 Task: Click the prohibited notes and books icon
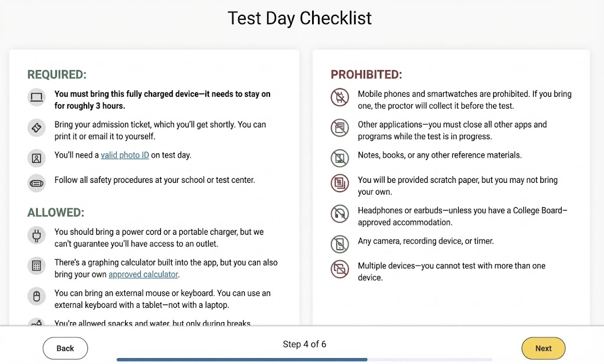tap(340, 158)
